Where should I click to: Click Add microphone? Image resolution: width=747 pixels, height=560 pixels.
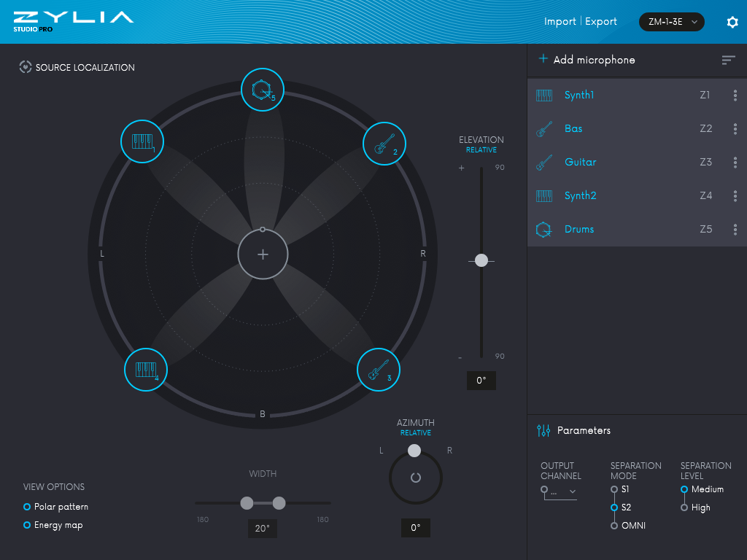pyautogui.click(x=588, y=60)
